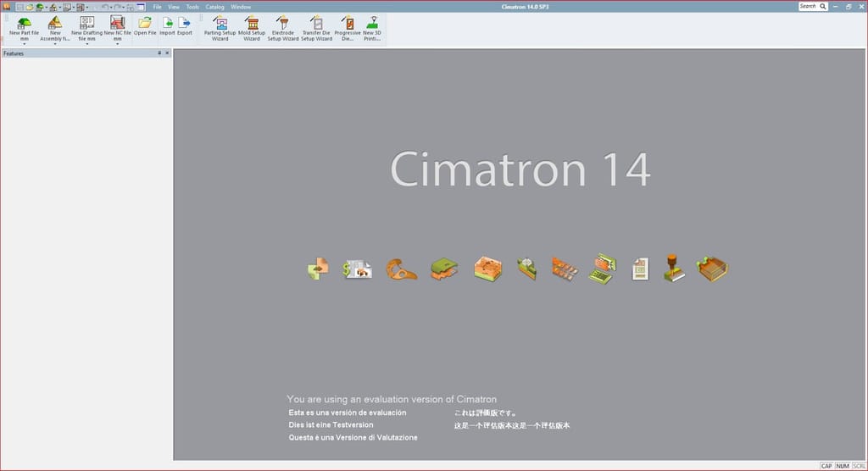Image resolution: width=868 pixels, height=471 pixels.
Task: Create a New Part file mm
Action: click(24, 28)
